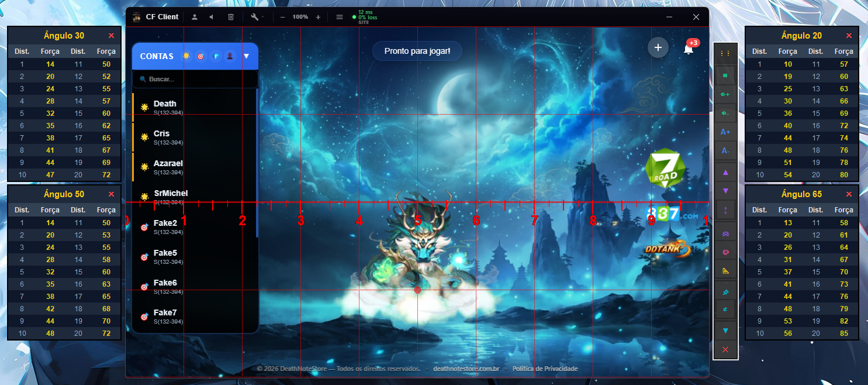Click the blue pin icon in side toolbar
Screen dimensions: 868x385
[725, 291]
